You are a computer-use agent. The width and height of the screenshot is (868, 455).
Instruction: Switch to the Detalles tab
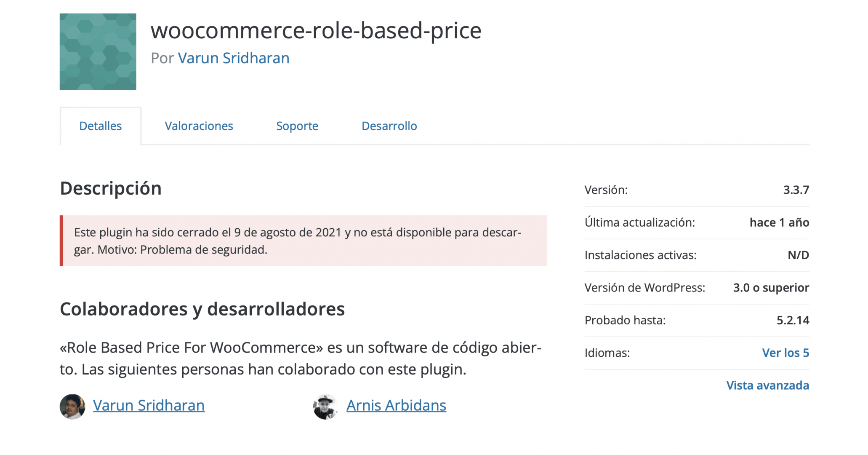point(101,126)
